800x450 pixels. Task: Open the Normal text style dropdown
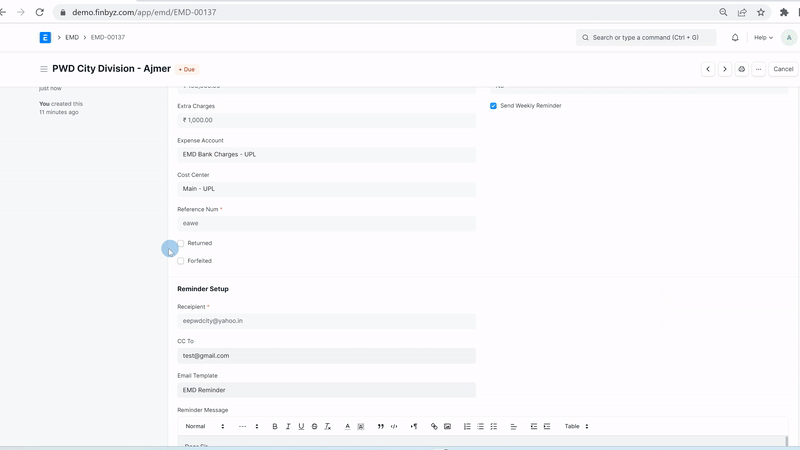tap(207, 426)
